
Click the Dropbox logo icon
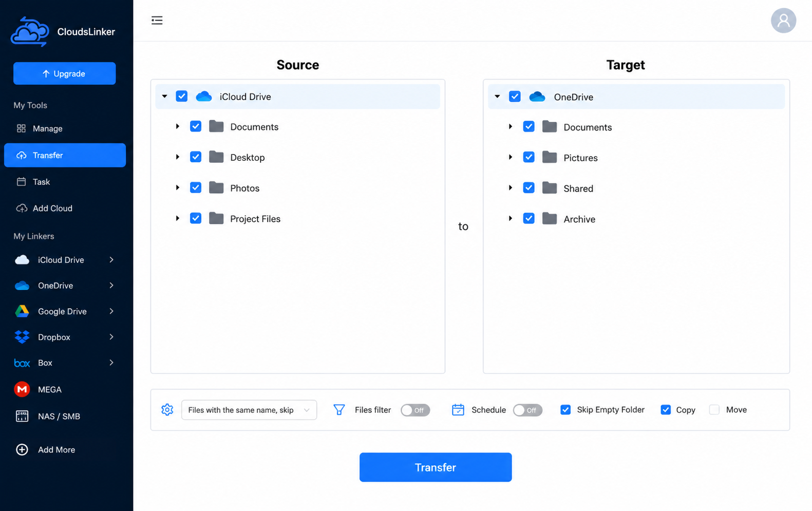(22, 337)
